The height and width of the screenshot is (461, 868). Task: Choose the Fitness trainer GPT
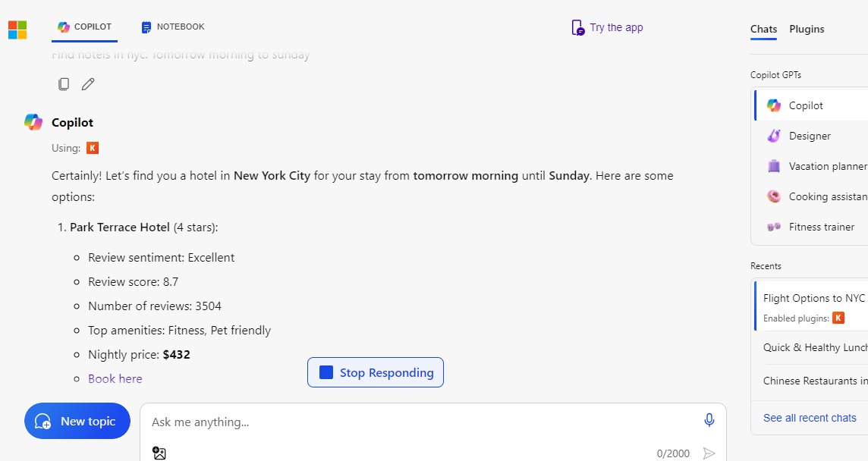tap(821, 227)
